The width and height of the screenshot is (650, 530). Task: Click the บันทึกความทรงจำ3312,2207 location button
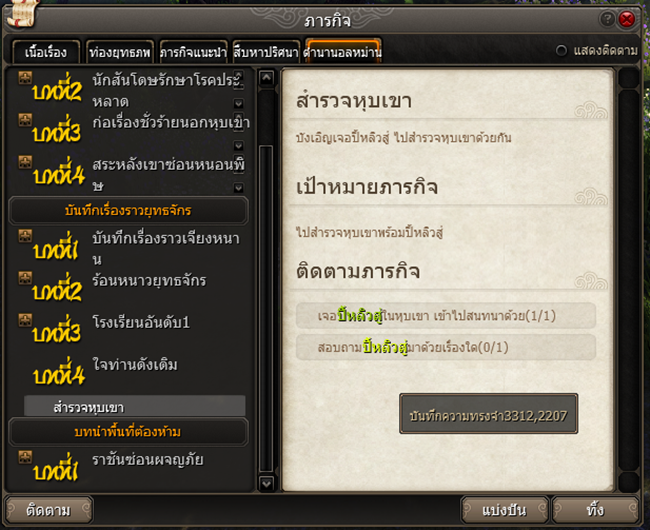click(488, 414)
